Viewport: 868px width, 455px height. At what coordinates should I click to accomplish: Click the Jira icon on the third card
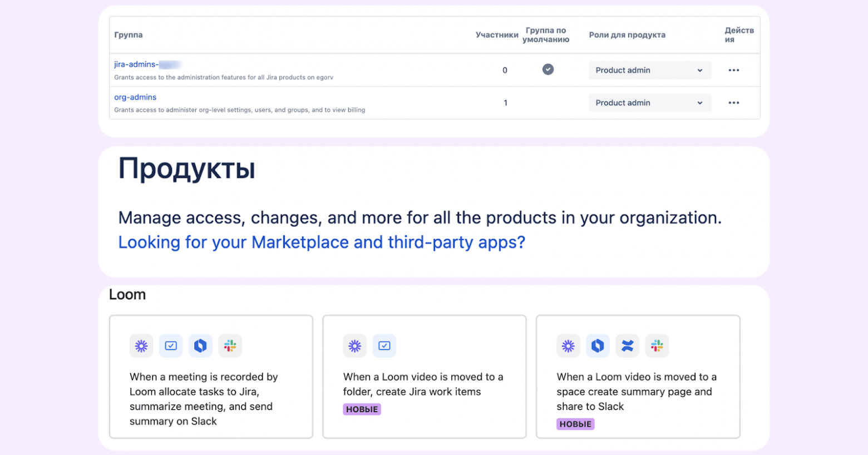tap(598, 345)
